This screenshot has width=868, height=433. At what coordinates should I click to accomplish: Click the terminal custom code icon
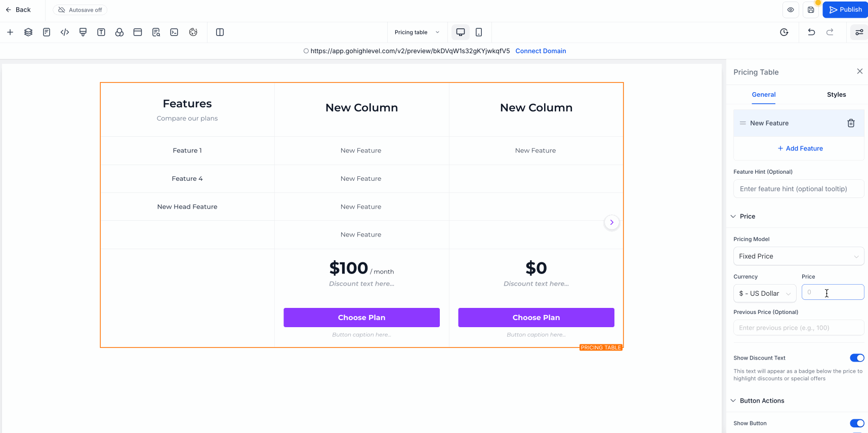[x=174, y=32]
